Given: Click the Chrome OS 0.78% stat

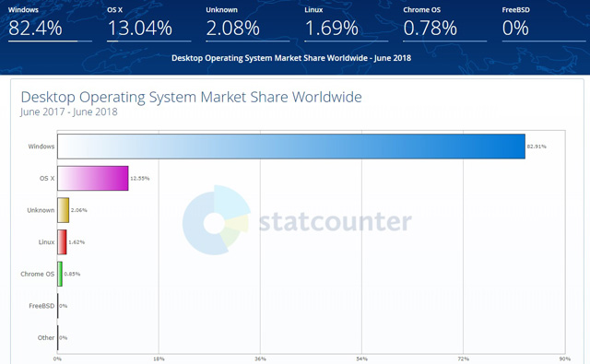Looking at the screenshot, I should (x=444, y=23).
